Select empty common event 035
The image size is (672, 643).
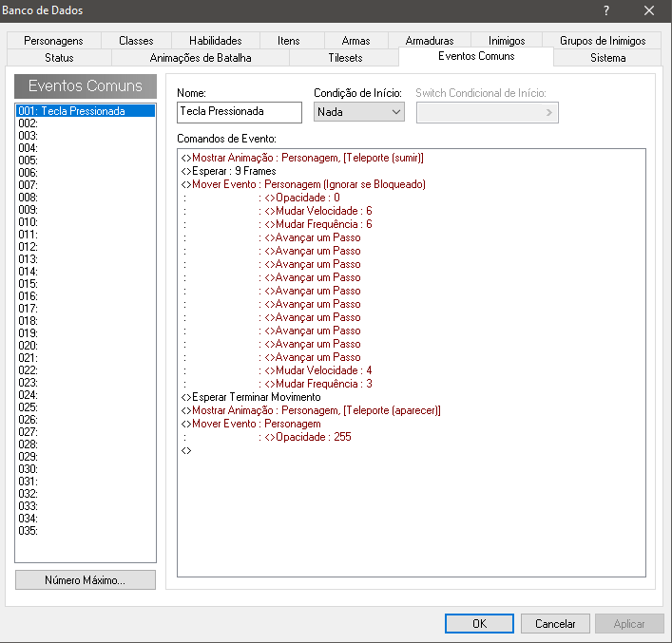point(86,530)
